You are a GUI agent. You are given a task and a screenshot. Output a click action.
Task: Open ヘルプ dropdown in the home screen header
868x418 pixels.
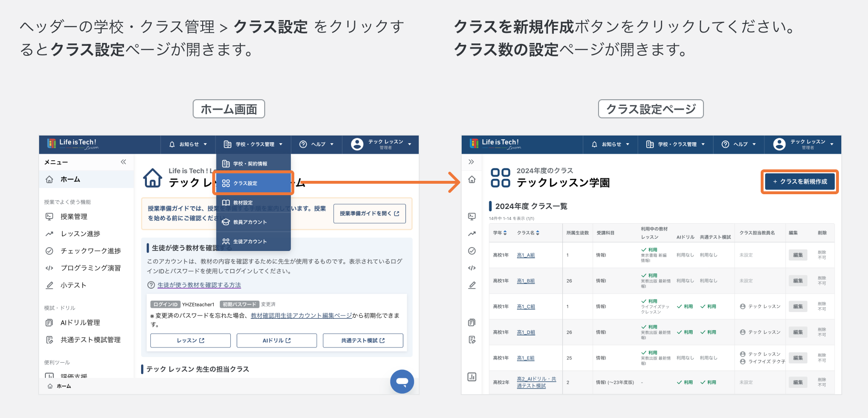(316, 144)
